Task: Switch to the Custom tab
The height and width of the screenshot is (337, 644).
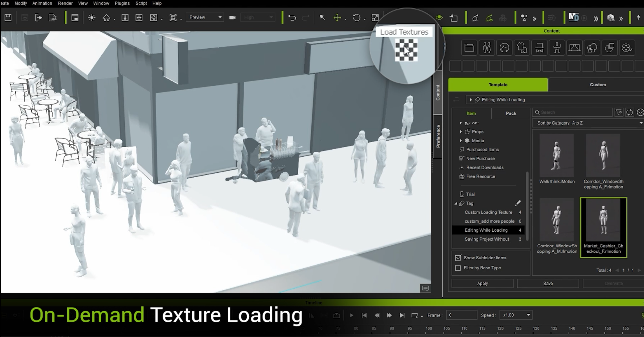Action: pyautogui.click(x=597, y=85)
